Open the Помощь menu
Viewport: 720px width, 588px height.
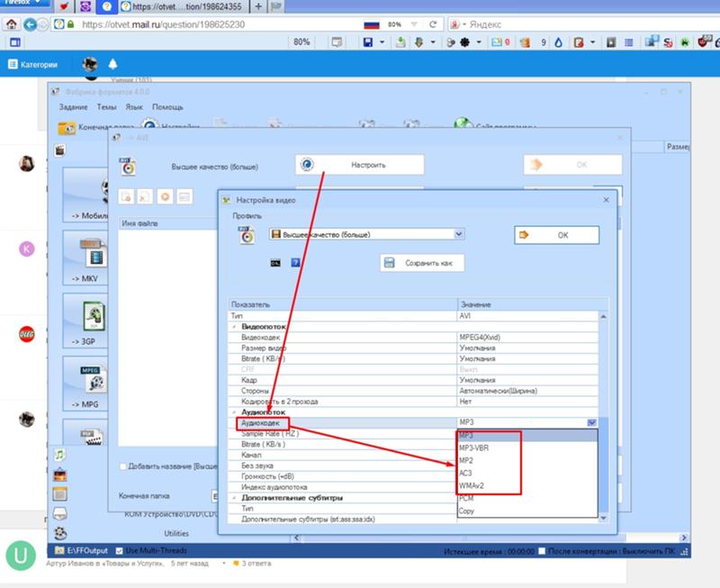point(167,107)
